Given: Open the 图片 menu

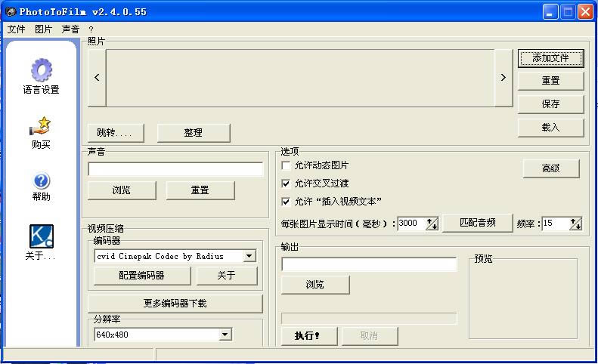Looking at the screenshot, I should click(43, 29).
